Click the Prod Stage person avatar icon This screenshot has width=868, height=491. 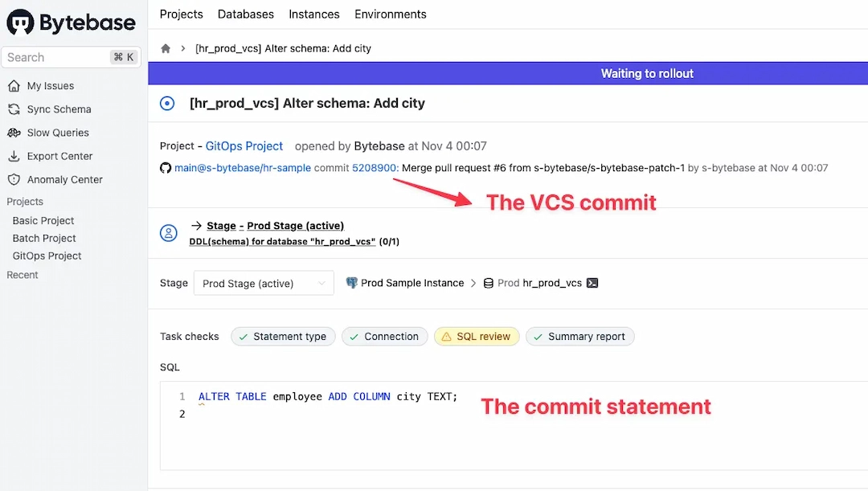click(169, 233)
